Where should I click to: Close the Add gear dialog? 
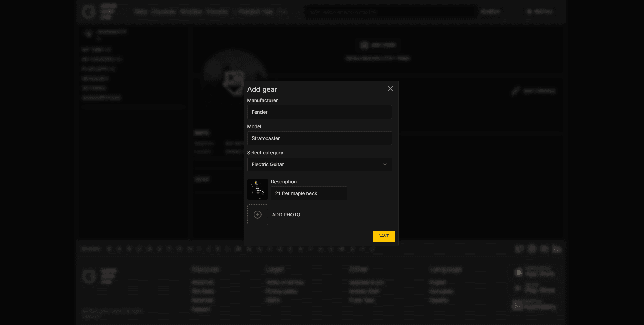[390, 89]
